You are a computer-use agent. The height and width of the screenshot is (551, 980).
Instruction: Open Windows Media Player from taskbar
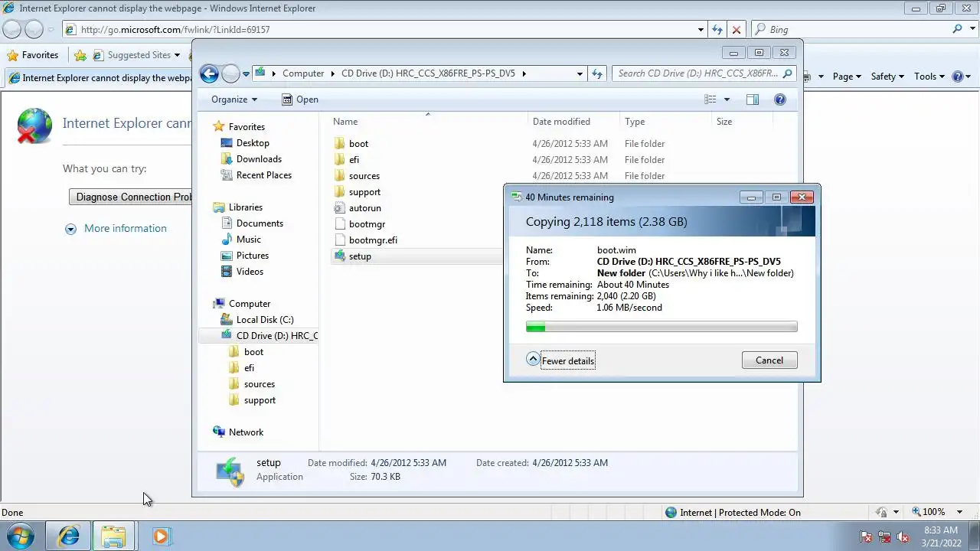161,536
